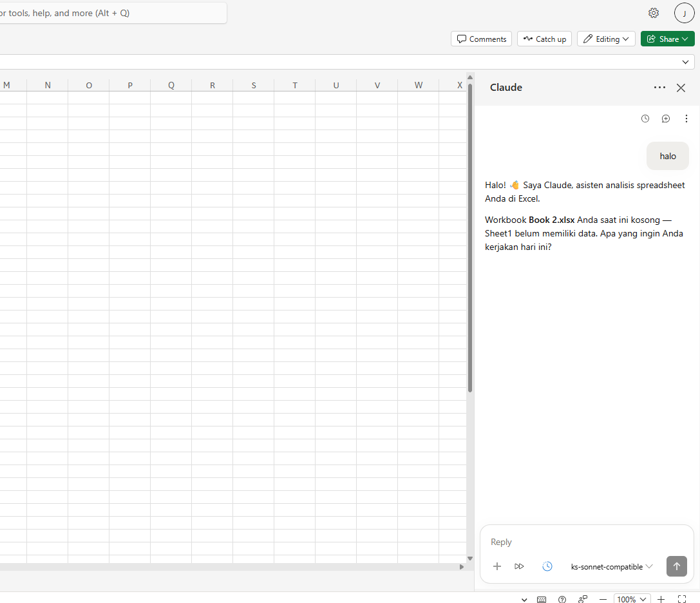Select column Q header
The width and height of the screenshot is (700, 603).
pyautogui.click(x=171, y=85)
